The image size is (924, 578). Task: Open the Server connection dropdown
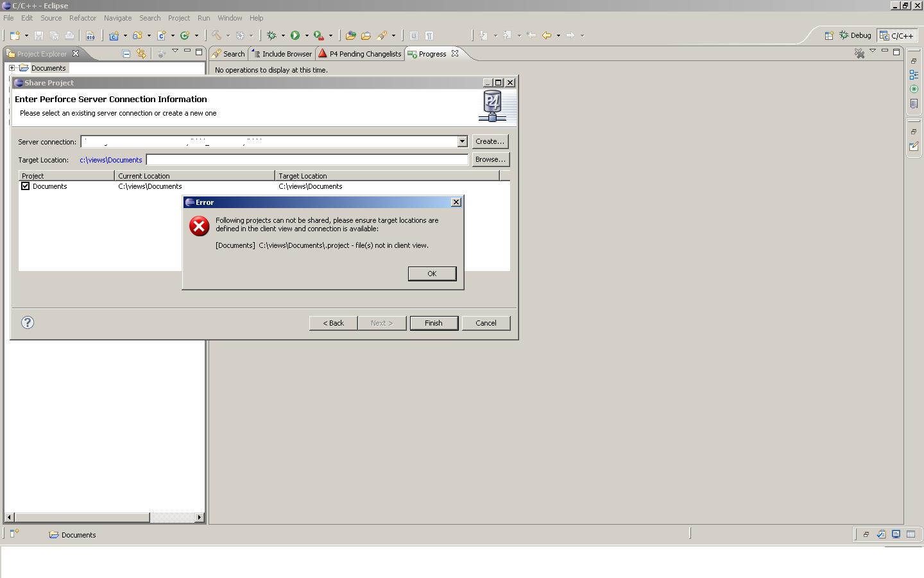click(x=462, y=141)
